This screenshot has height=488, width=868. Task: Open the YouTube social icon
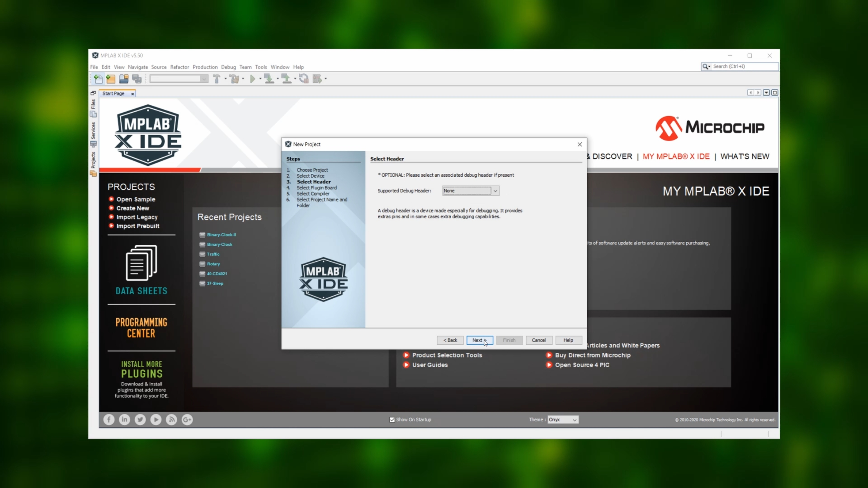click(156, 420)
